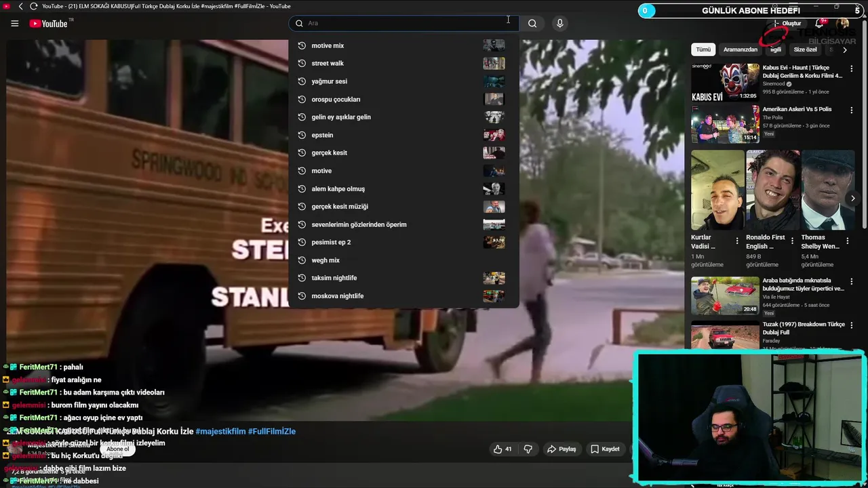Click thumbnail next to 'pesimist ep 2'
This screenshot has height=488, width=868.
coord(494,242)
